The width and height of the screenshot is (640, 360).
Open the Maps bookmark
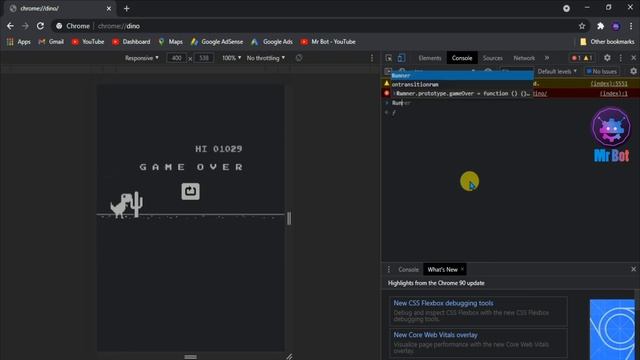tap(171, 42)
